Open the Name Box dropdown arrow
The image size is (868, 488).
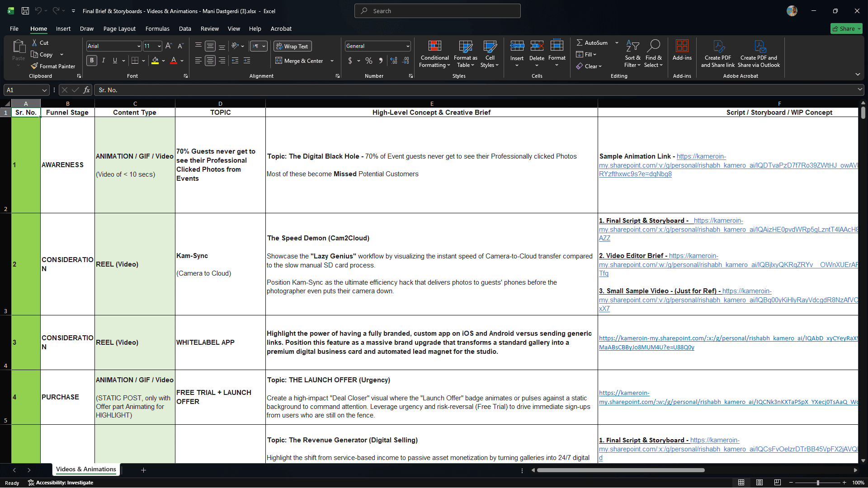click(x=44, y=90)
